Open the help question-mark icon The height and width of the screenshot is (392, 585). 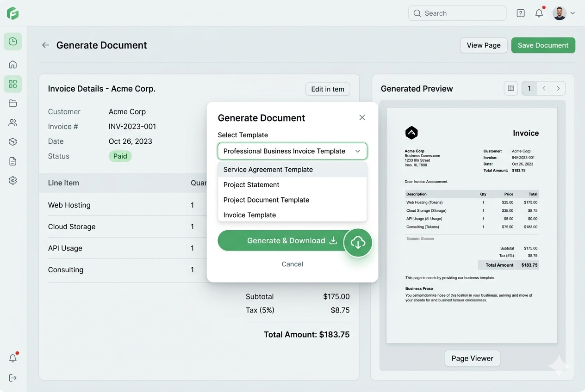(520, 13)
